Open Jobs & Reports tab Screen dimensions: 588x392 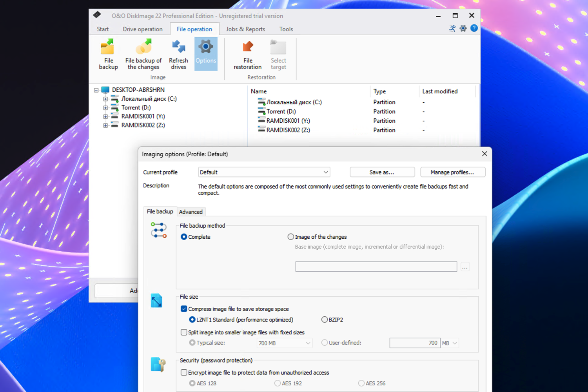[245, 29]
